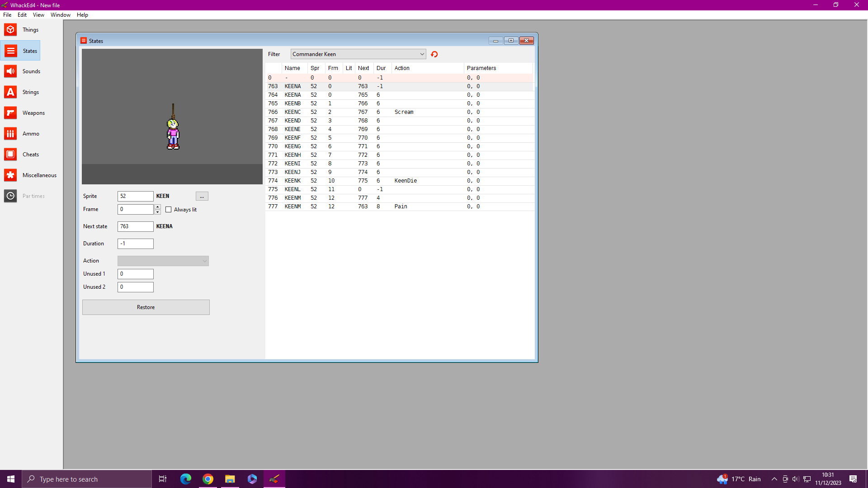Open the Strings editor

click(21, 92)
